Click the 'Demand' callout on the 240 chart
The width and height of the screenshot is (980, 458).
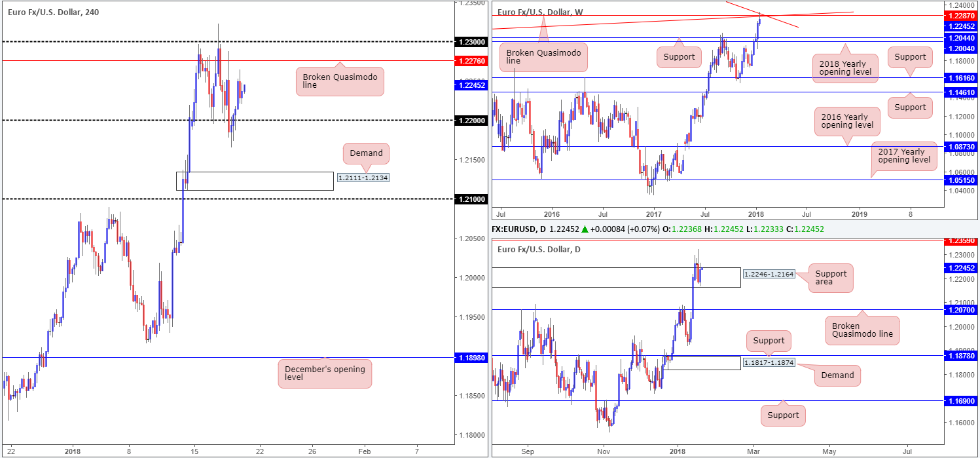coord(366,153)
